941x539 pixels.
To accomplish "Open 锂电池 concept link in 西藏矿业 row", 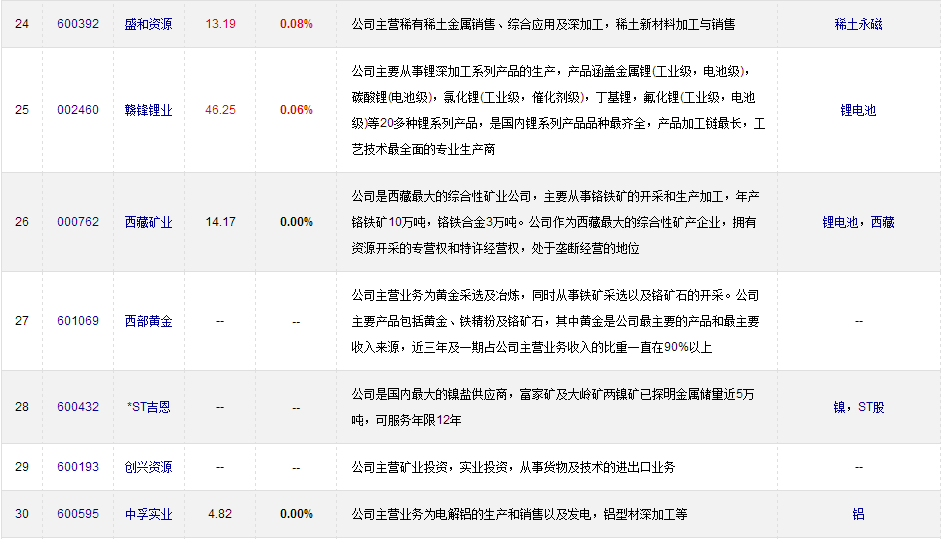I will 840,222.
